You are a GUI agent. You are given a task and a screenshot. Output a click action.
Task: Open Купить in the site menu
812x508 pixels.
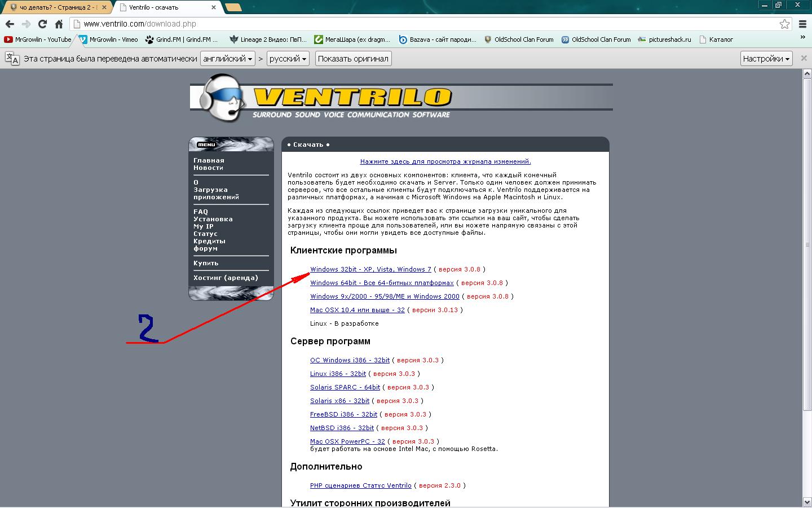pyautogui.click(x=206, y=263)
